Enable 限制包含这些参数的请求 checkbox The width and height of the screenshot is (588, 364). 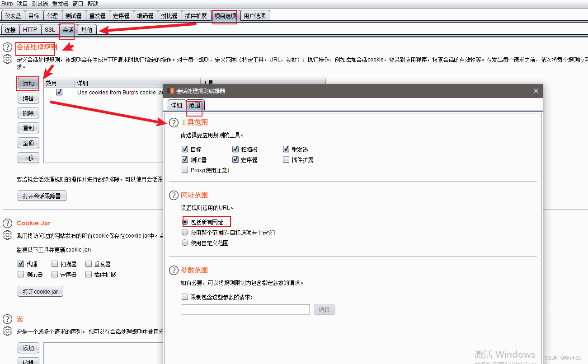184,297
